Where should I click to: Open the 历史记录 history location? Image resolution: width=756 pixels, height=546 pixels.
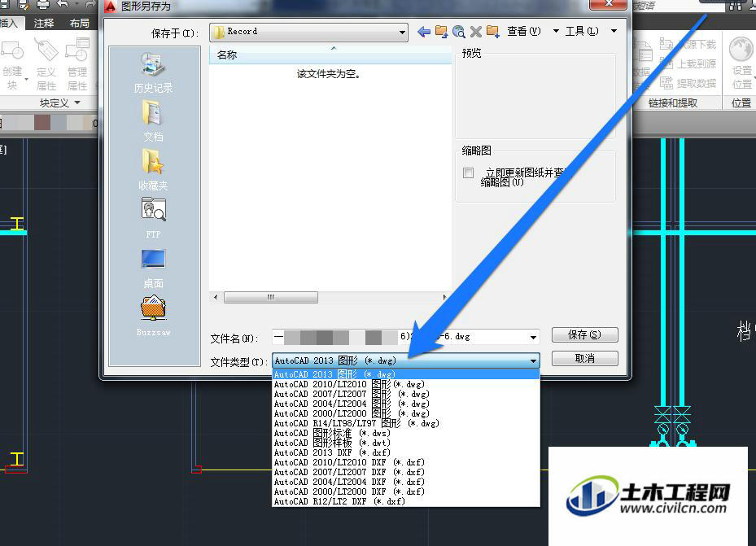[153, 73]
